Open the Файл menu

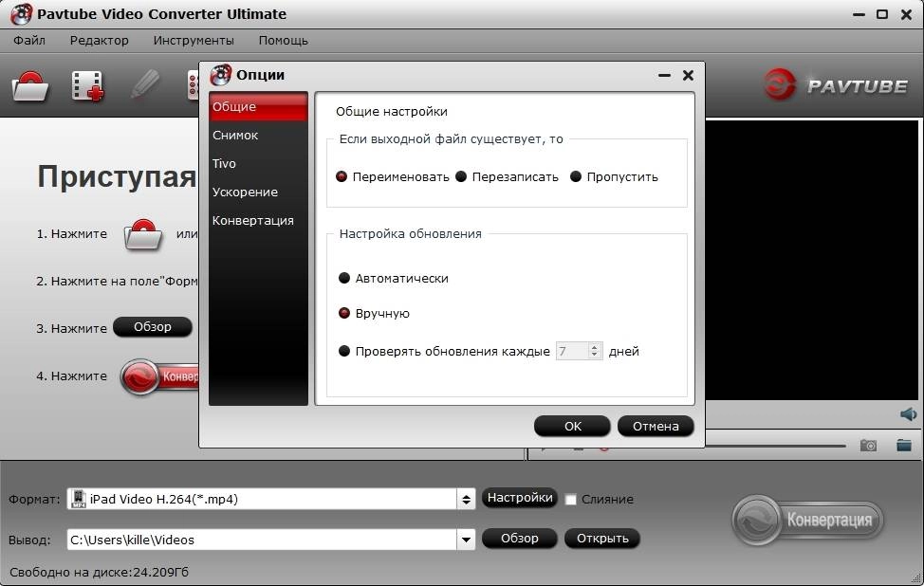click(x=29, y=40)
